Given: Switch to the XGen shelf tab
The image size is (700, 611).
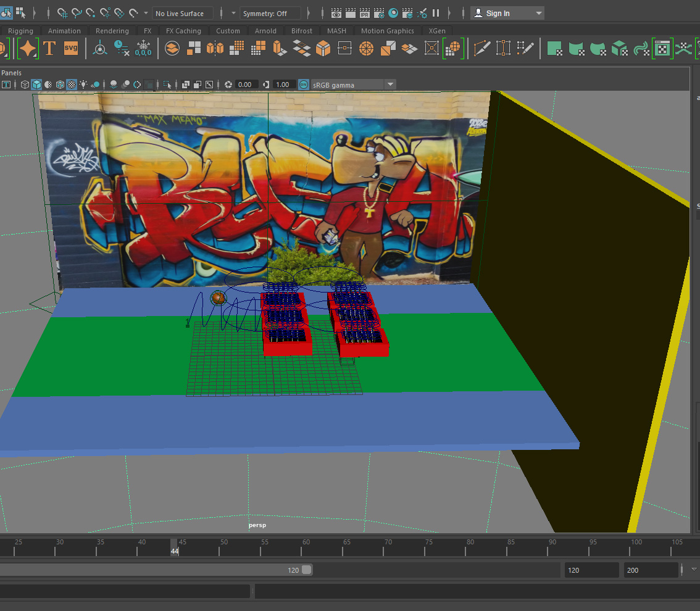Looking at the screenshot, I should tap(437, 31).
